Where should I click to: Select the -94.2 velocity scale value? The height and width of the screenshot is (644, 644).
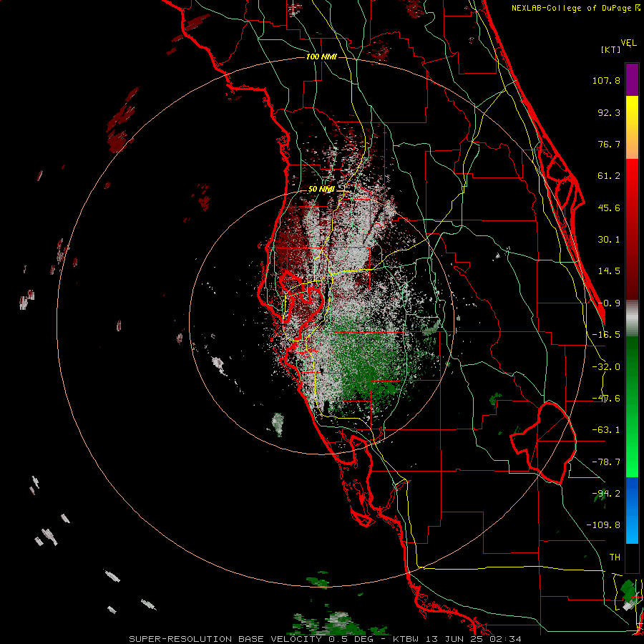606,494
